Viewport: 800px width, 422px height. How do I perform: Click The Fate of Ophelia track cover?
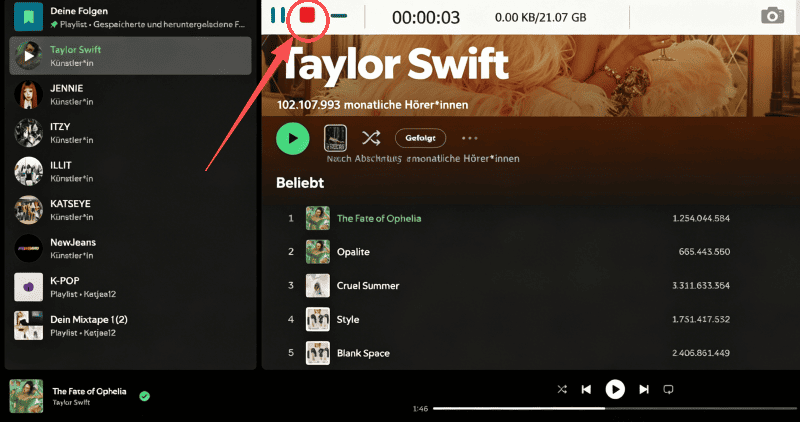click(318, 218)
